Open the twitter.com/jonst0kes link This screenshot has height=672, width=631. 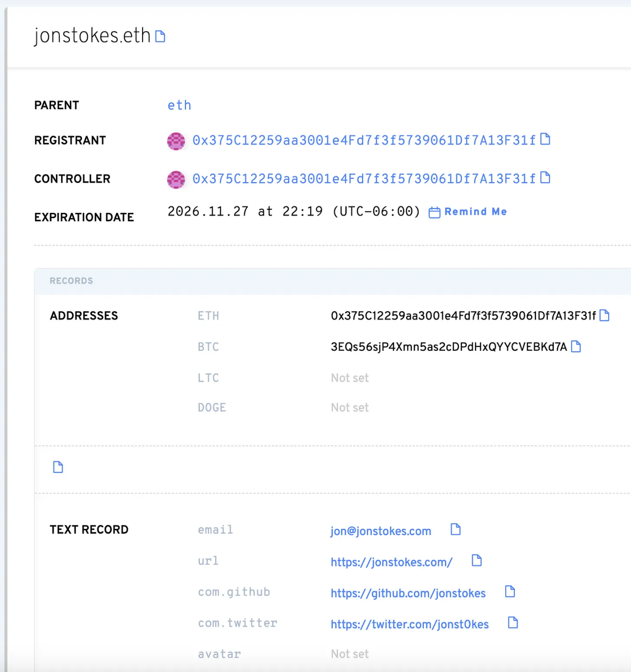pos(409,624)
